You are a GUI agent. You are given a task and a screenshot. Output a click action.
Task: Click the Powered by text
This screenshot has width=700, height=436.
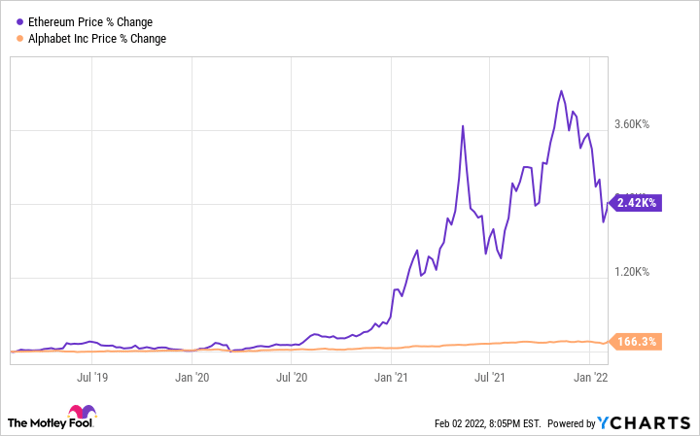pos(571,423)
